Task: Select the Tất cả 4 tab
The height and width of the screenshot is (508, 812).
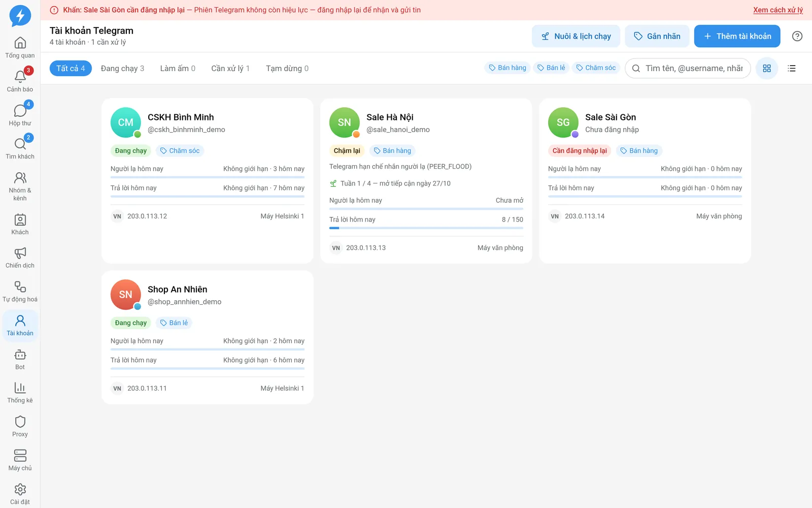Action: click(71, 68)
